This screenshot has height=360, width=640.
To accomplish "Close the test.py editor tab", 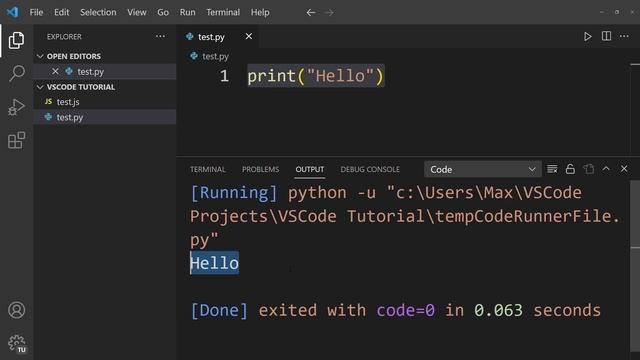I will click(249, 36).
